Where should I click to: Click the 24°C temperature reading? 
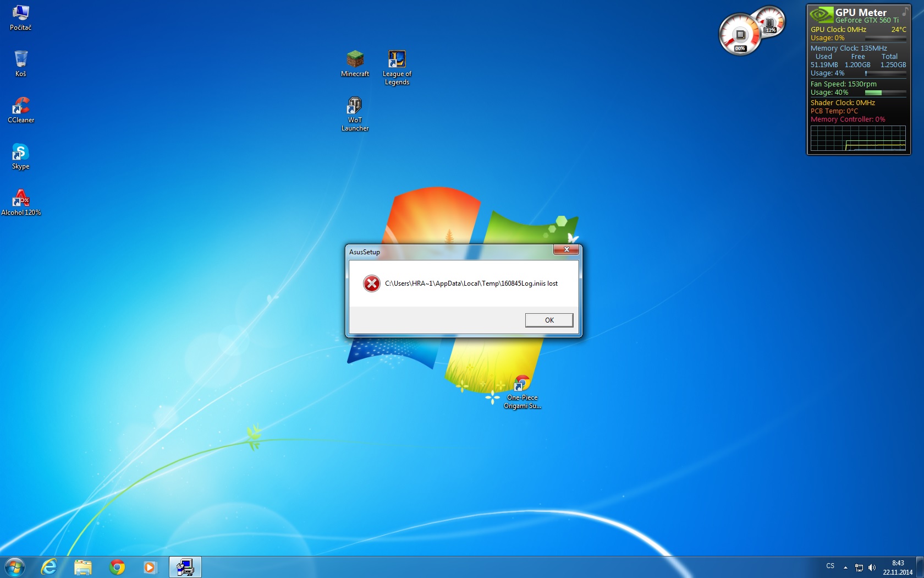coord(899,30)
